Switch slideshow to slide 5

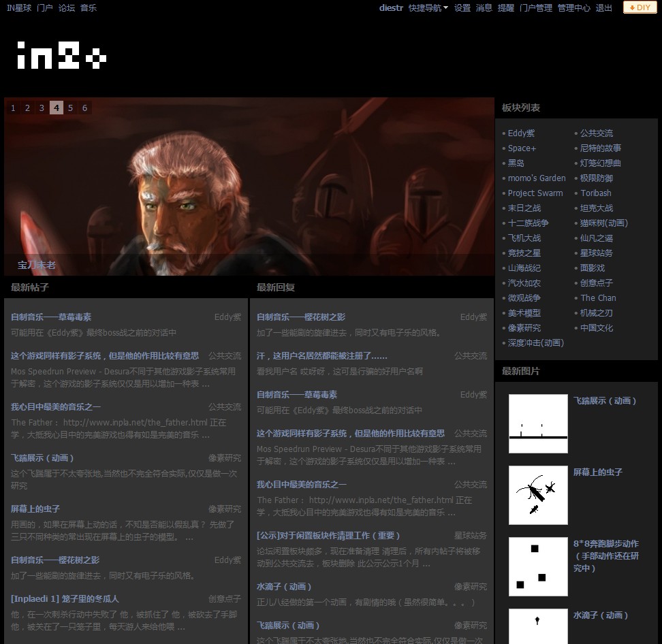point(71,108)
